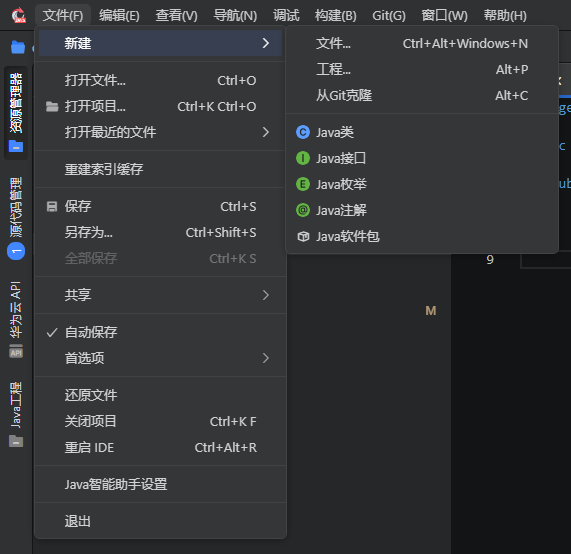Create a new Java接口

coord(422,158)
